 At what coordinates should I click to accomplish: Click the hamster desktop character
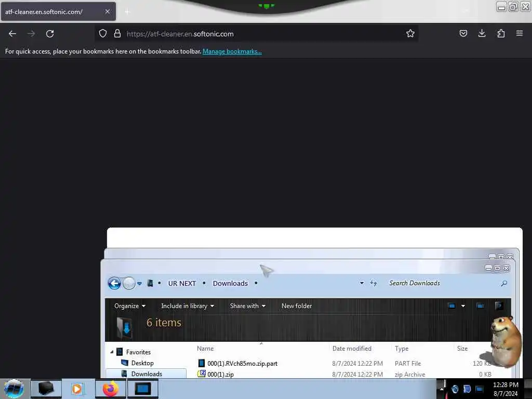click(x=504, y=342)
